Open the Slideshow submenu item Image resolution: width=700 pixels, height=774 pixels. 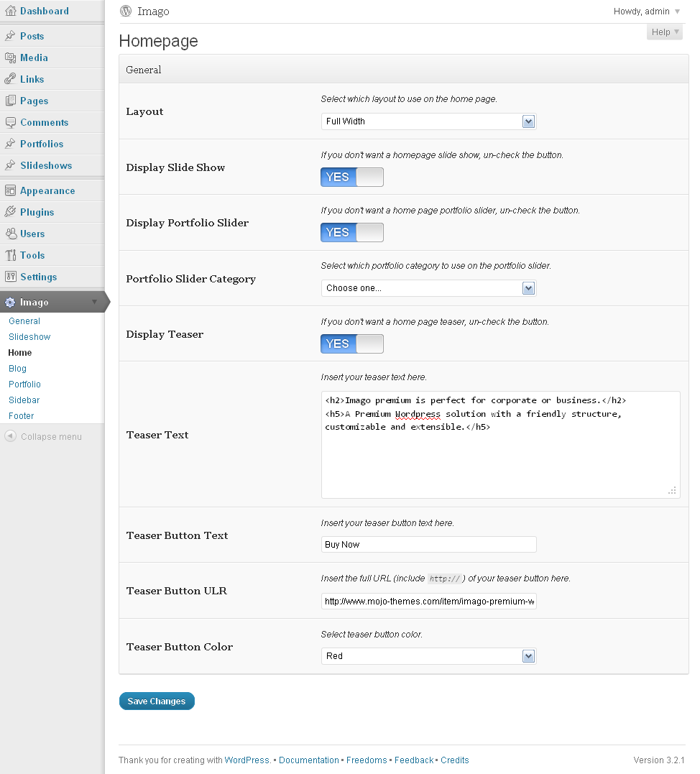pos(29,336)
